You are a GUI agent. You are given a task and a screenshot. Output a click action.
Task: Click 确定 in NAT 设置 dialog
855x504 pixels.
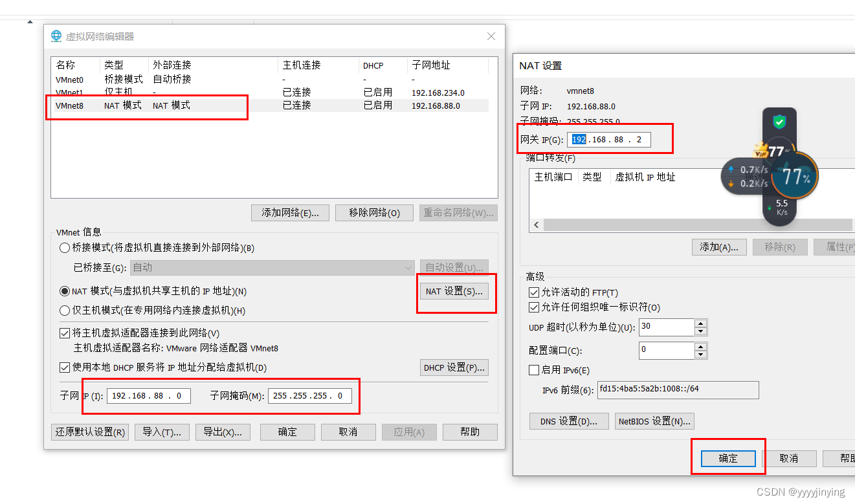click(728, 459)
